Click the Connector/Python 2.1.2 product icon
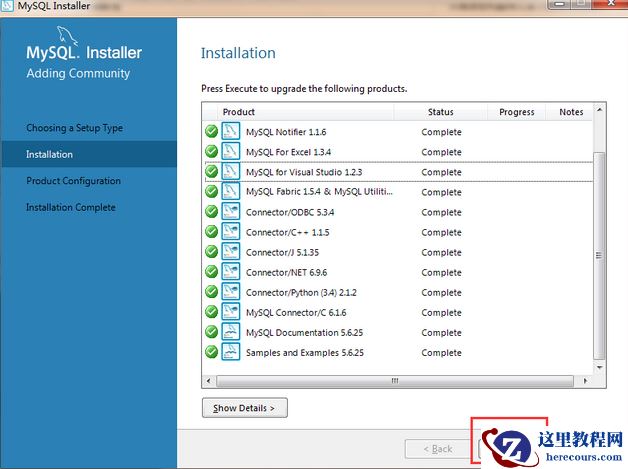 (231, 291)
